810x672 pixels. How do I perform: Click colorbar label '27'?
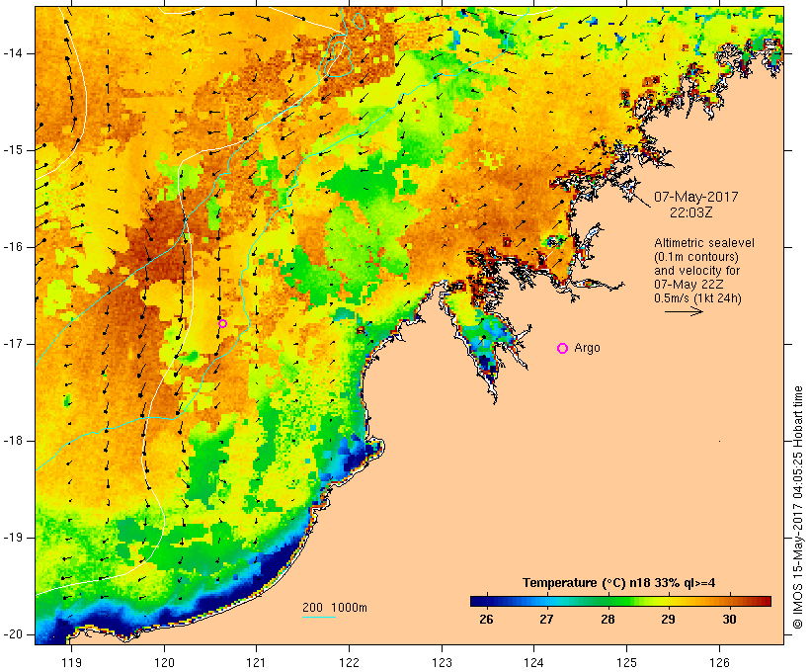point(546,620)
